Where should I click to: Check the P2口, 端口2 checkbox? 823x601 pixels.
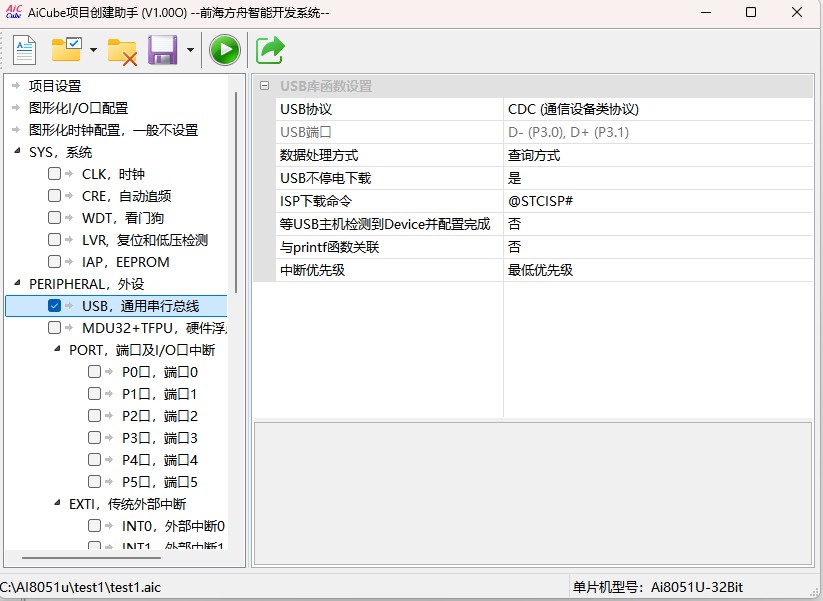coord(94,416)
